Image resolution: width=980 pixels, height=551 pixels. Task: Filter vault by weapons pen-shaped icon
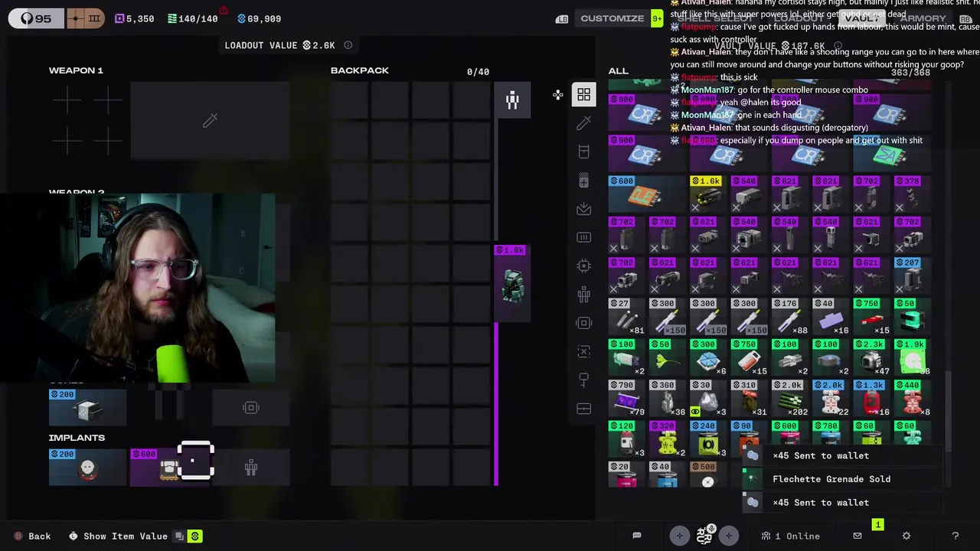click(583, 123)
